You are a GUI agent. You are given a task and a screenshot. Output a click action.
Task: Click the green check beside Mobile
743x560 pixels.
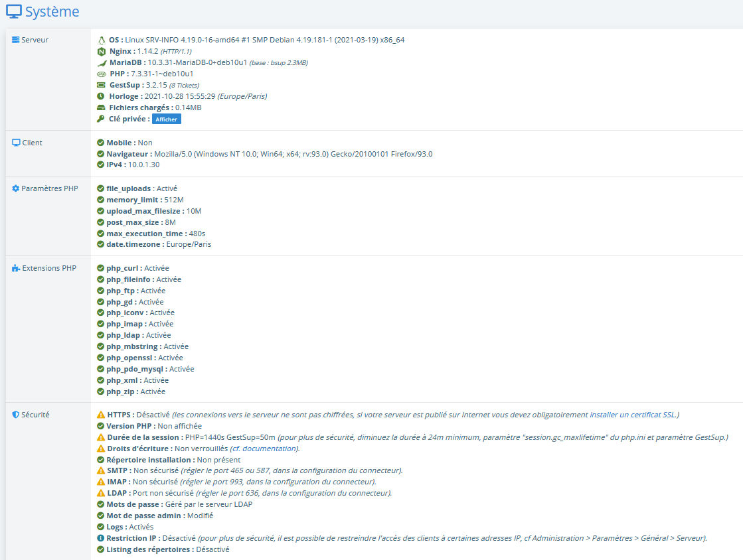tap(100, 143)
